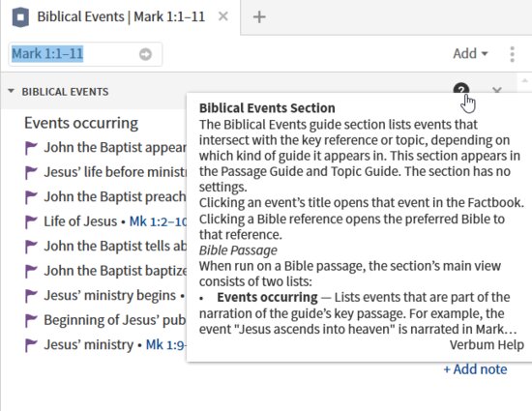Open the John the Baptist appears event
Image resolution: width=532 pixels, height=411 pixels.
115,148
